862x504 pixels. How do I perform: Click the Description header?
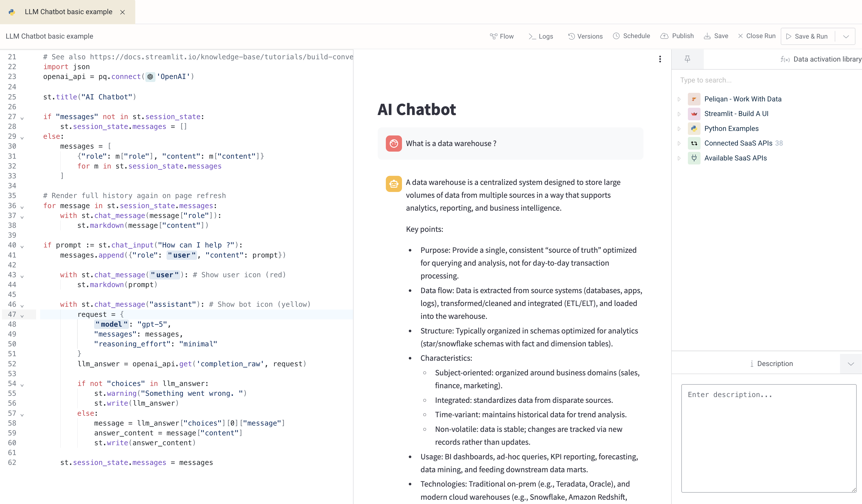coord(771,363)
